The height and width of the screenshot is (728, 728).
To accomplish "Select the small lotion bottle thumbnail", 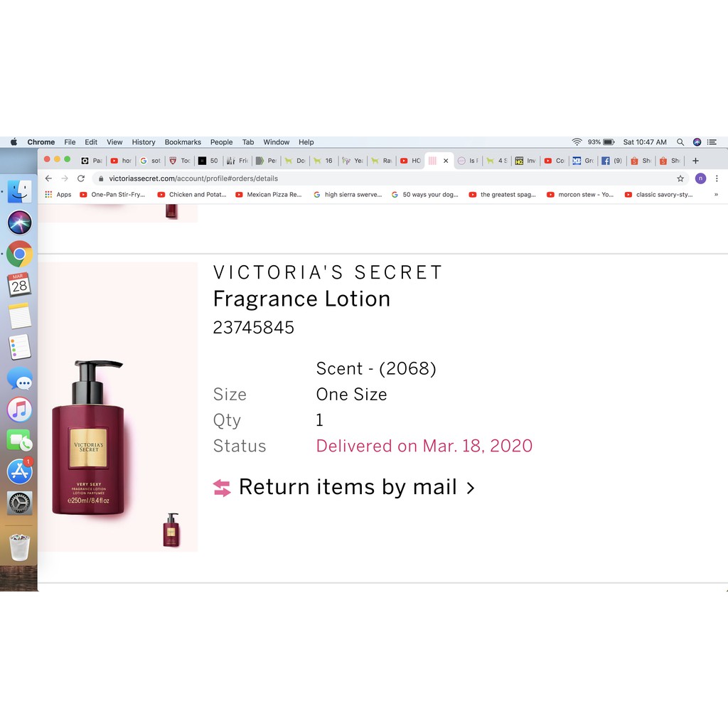I will point(171,530).
